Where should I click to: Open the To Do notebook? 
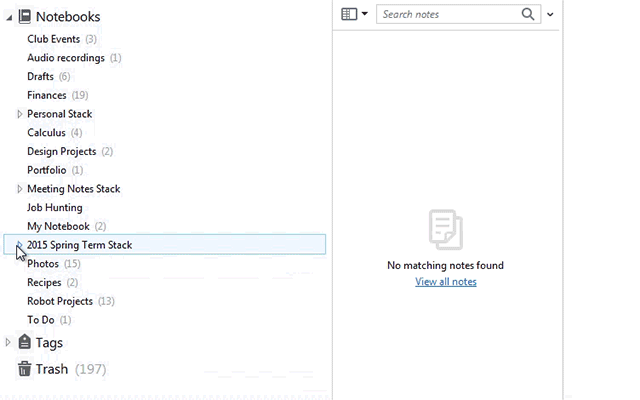(41, 320)
